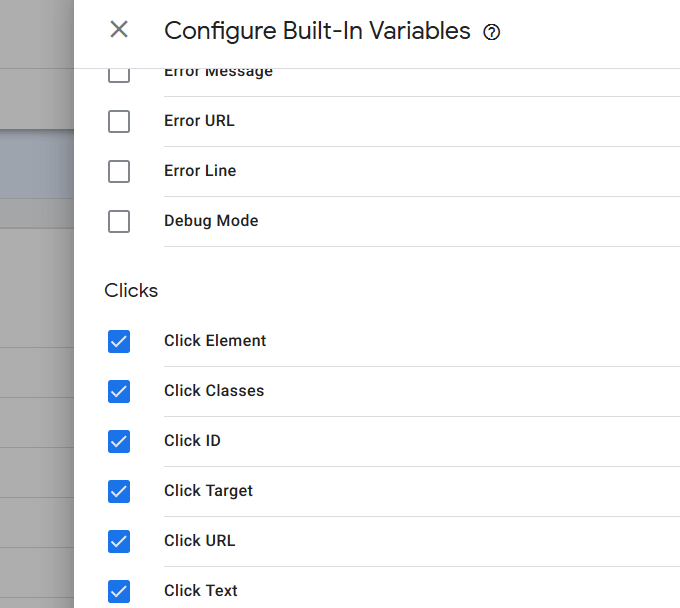Uncheck the Click ID variable
Screen dimensions: 680x608
point(119,441)
